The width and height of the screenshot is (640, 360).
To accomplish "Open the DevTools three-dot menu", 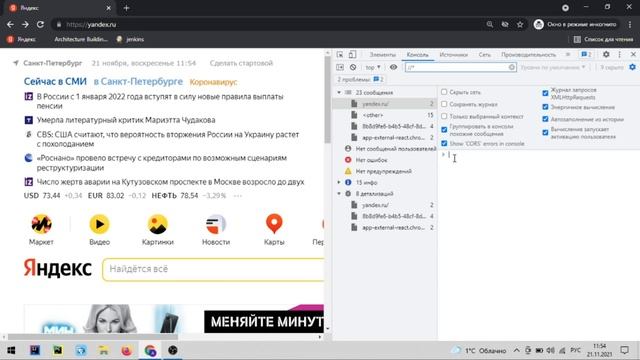I will 620,54.
